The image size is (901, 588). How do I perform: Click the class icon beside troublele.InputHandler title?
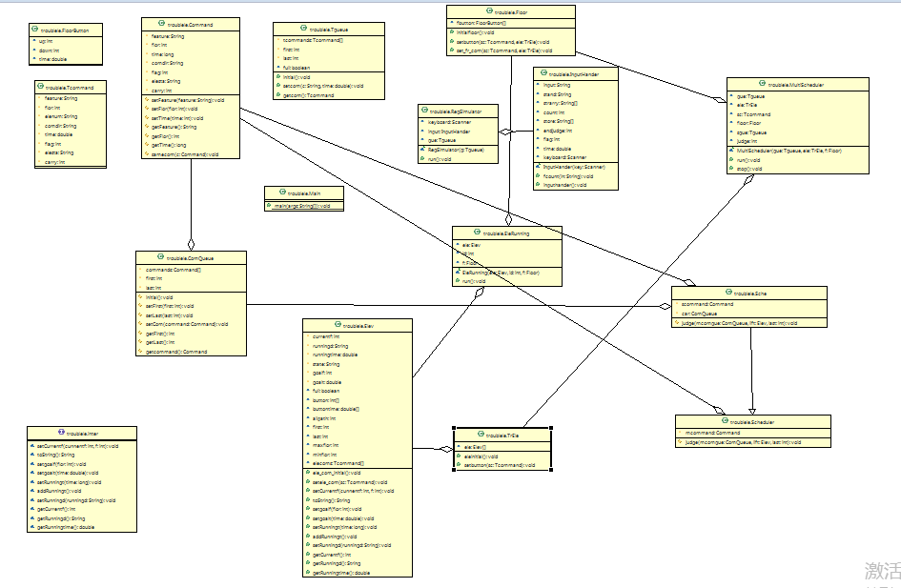coord(543,73)
